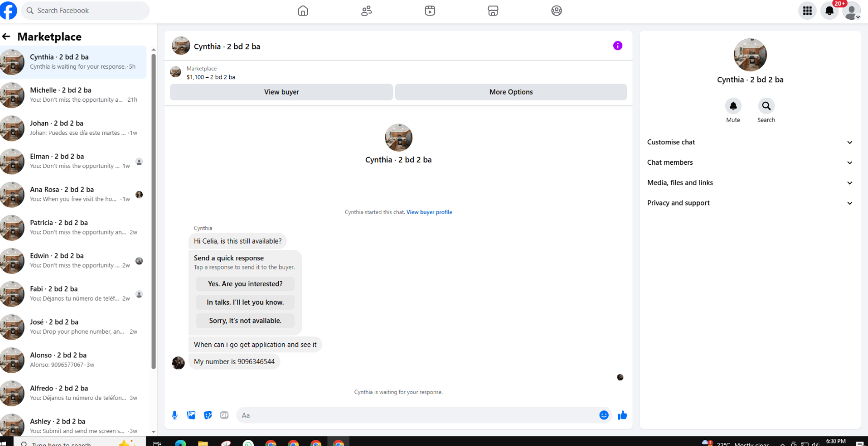
Task: Send a voice clip with microphone icon
Action: [x=174, y=415]
